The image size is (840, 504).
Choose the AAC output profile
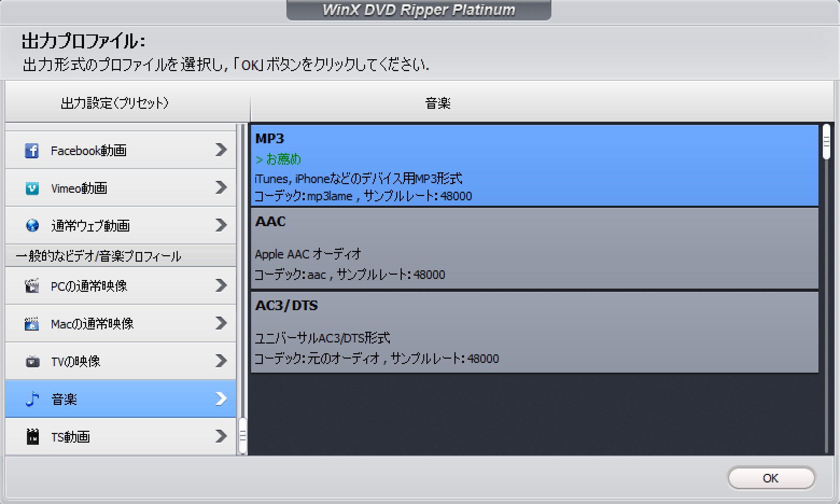[535, 249]
